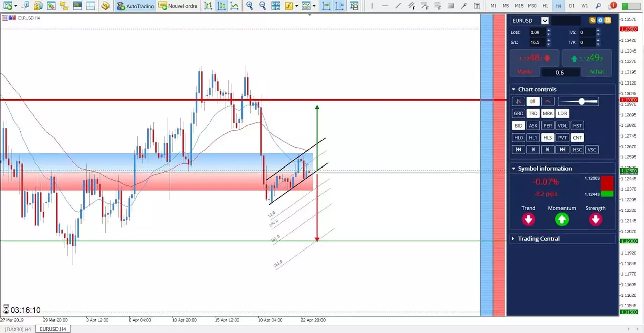Toggle the TRD button

click(x=533, y=113)
